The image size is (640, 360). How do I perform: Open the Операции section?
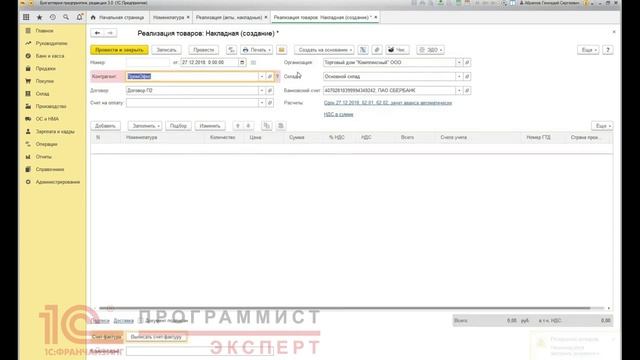click(x=46, y=144)
